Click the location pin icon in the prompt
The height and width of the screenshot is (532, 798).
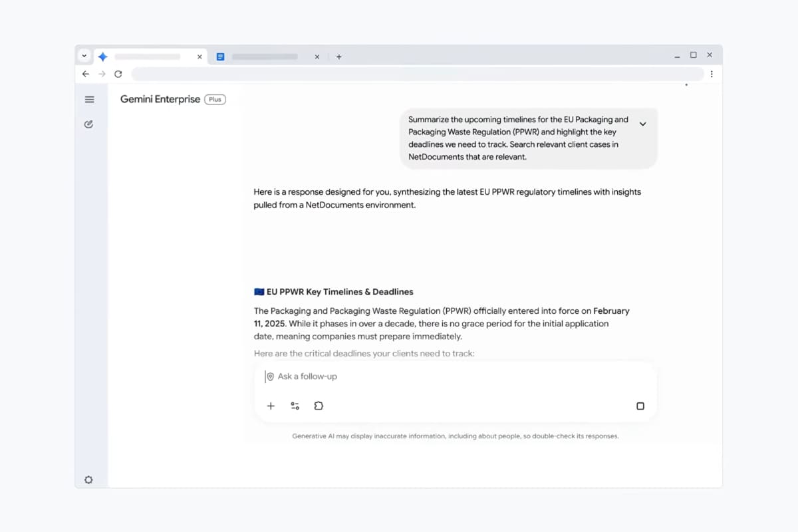(270, 377)
